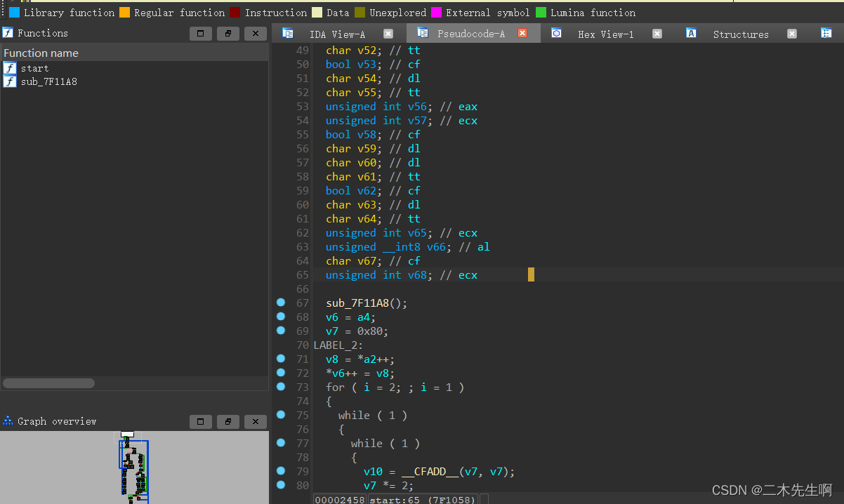This screenshot has width=844, height=504.
Task: Click the Functions panel f icon
Action: pyautogui.click(x=8, y=32)
